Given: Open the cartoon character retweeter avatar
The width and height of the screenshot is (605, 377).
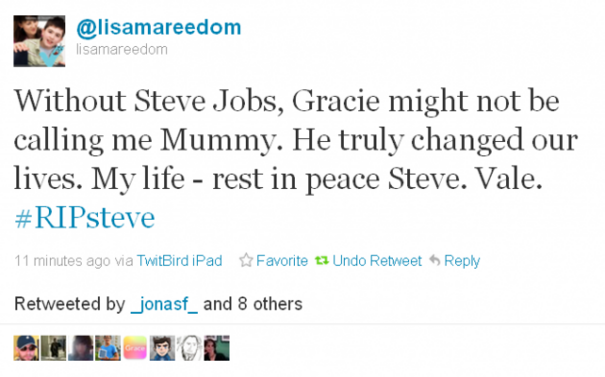Looking at the screenshot, I should click(x=162, y=348).
